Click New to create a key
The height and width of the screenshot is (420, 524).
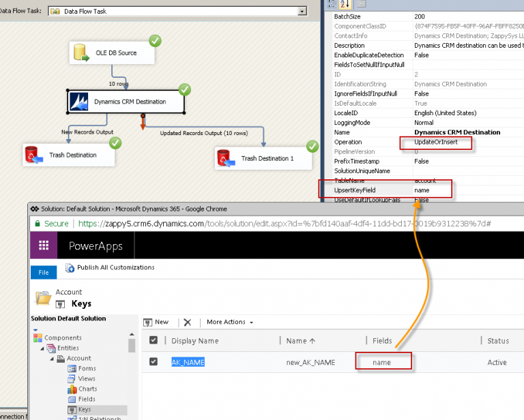click(x=156, y=322)
